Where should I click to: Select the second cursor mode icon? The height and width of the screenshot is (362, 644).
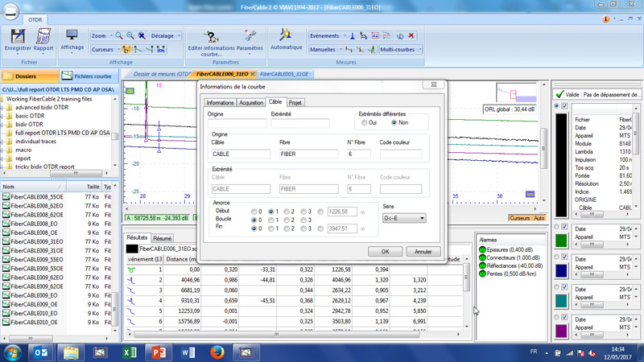pos(138,49)
